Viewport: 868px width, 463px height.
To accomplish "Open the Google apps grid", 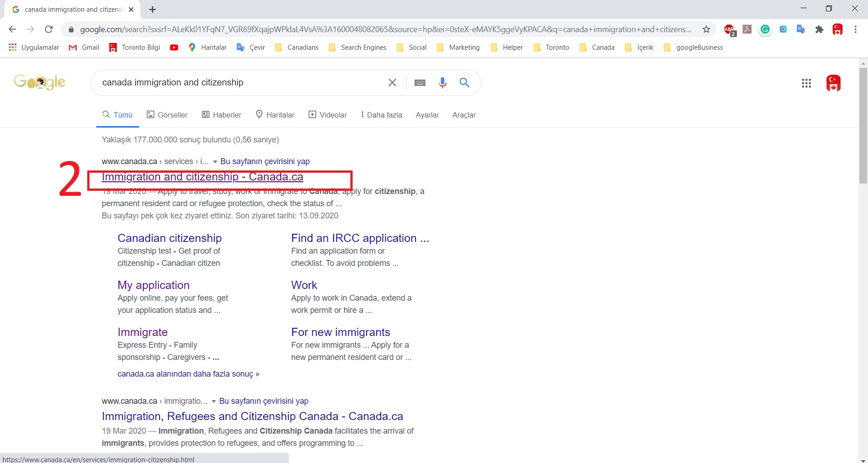I will click(807, 83).
